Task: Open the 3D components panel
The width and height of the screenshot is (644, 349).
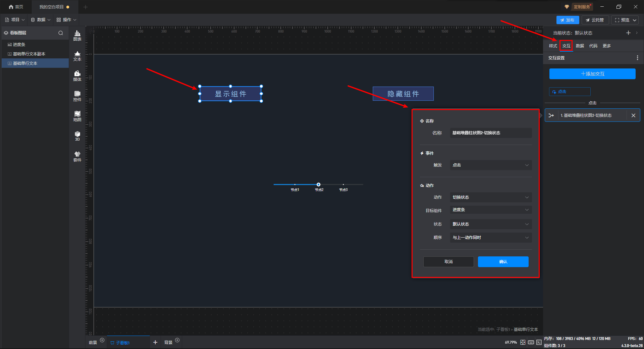Action: 77,136
